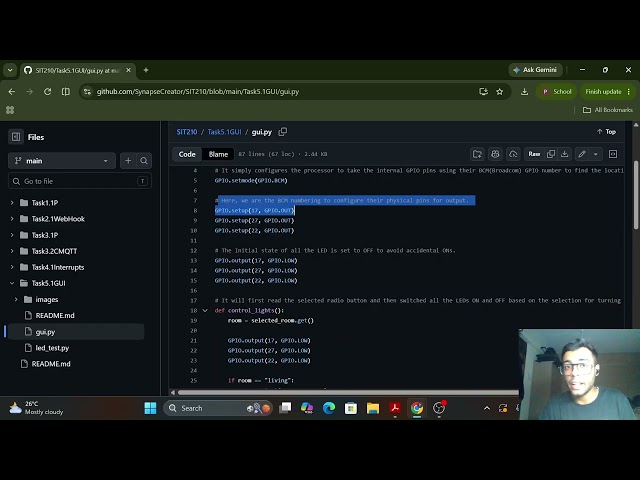Focus the Go to file field
This screenshot has height=480, width=640.
coord(80,181)
